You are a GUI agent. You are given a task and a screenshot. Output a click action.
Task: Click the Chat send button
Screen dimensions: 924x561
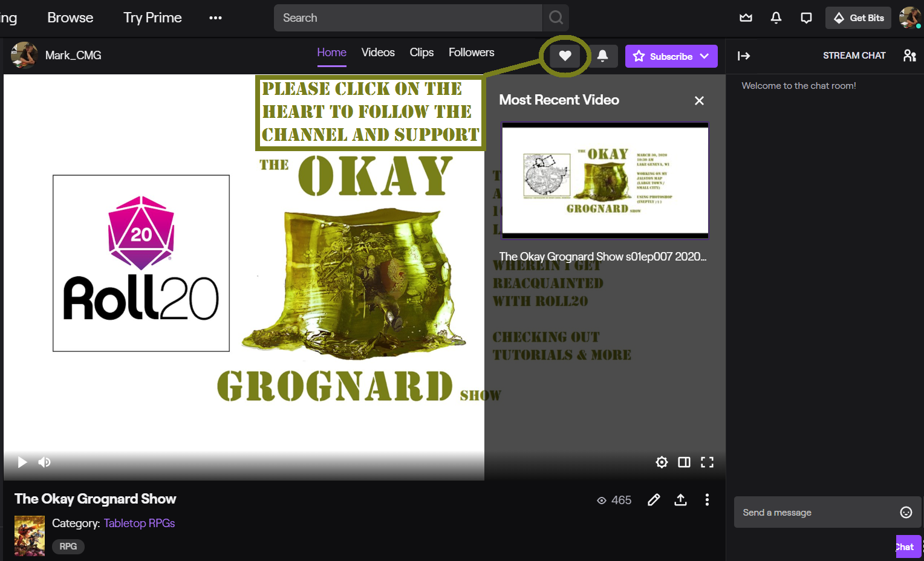[908, 546]
